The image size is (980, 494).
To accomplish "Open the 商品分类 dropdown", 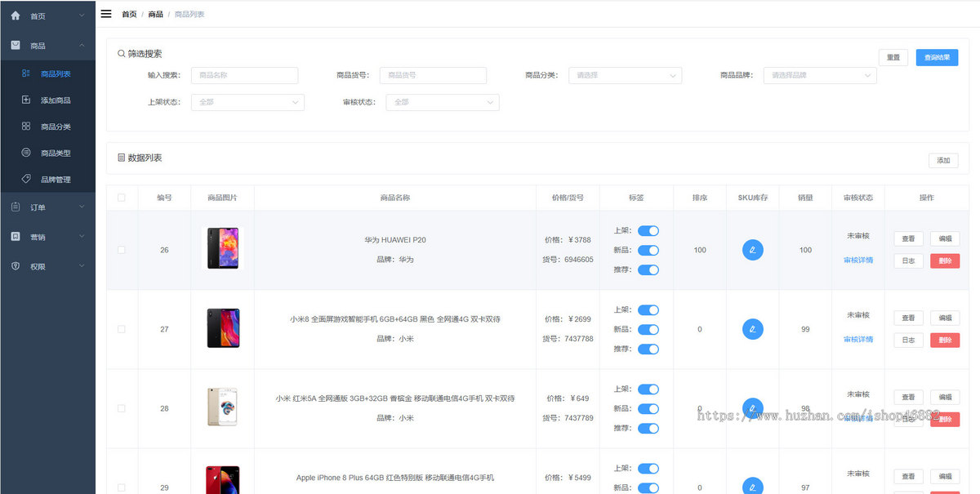I will (625, 75).
